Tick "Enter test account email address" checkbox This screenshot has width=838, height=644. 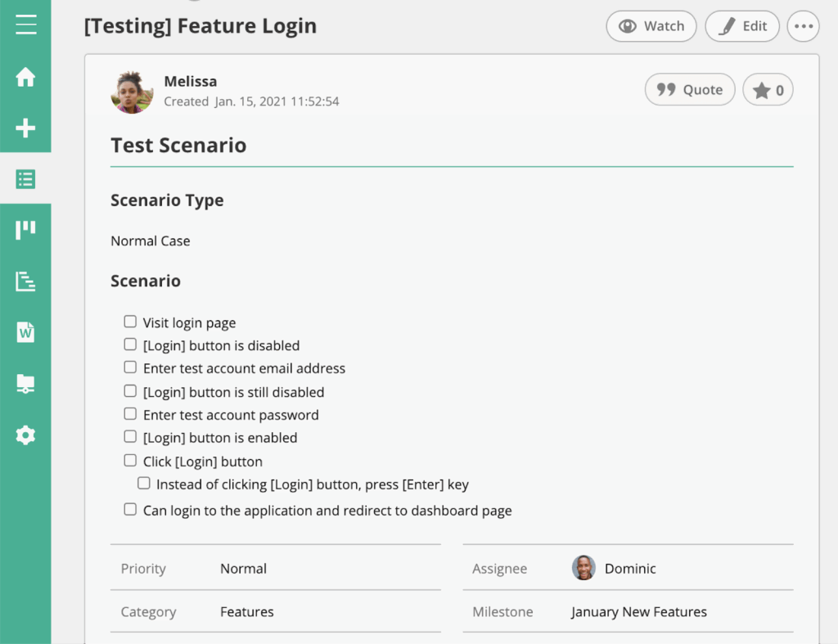(x=130, y=367)
